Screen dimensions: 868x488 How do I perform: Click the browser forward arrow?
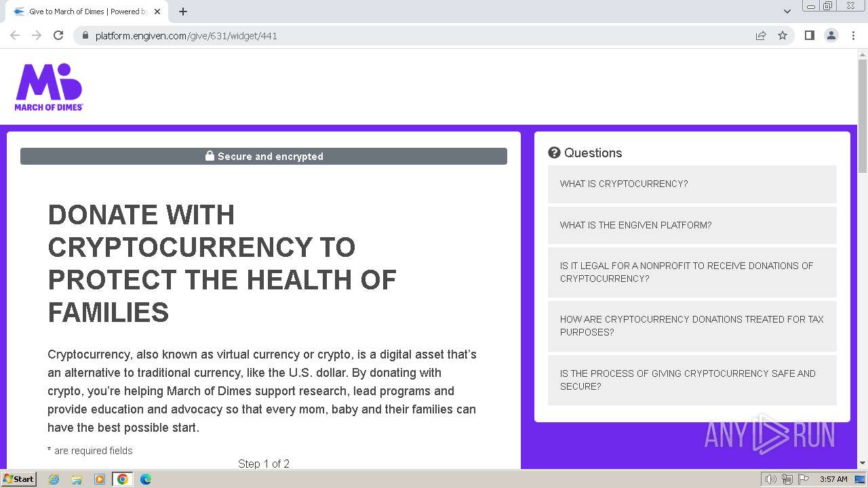37,35
